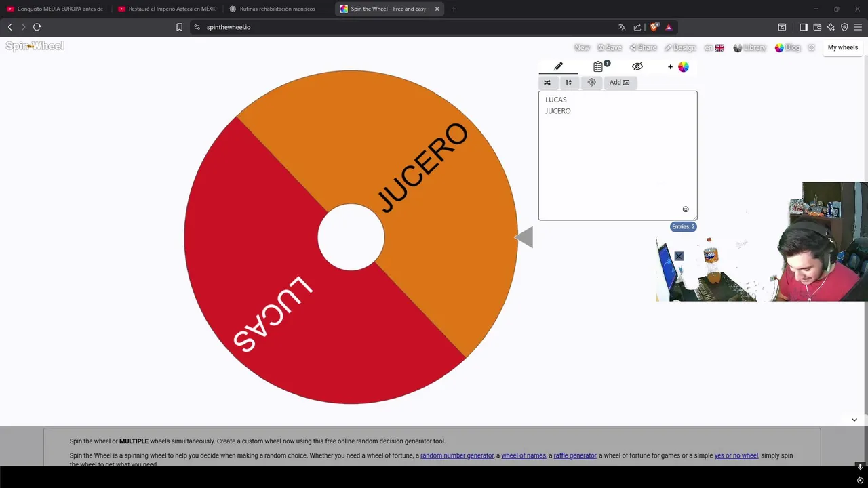Open Brave Rewards triangle icon
Screen dimensions: 868x488
point(669,27)
